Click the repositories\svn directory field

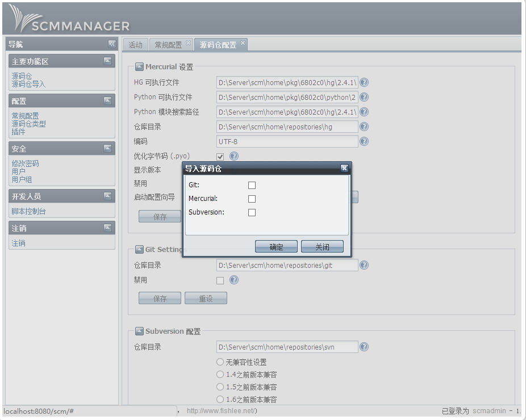pos(287,347)
